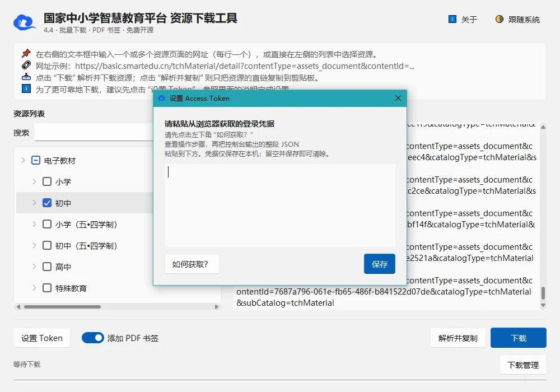Check the 高中 checkbox
Screen dimensions: 560x392
47,267
